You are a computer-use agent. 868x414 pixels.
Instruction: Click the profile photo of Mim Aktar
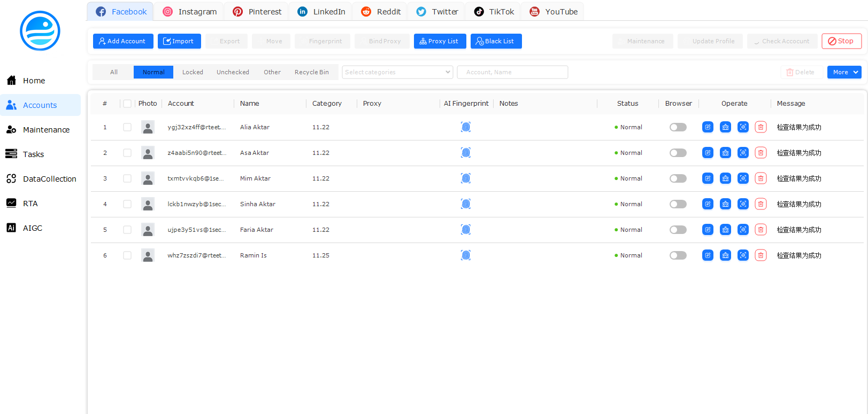(x=148, y=178)
